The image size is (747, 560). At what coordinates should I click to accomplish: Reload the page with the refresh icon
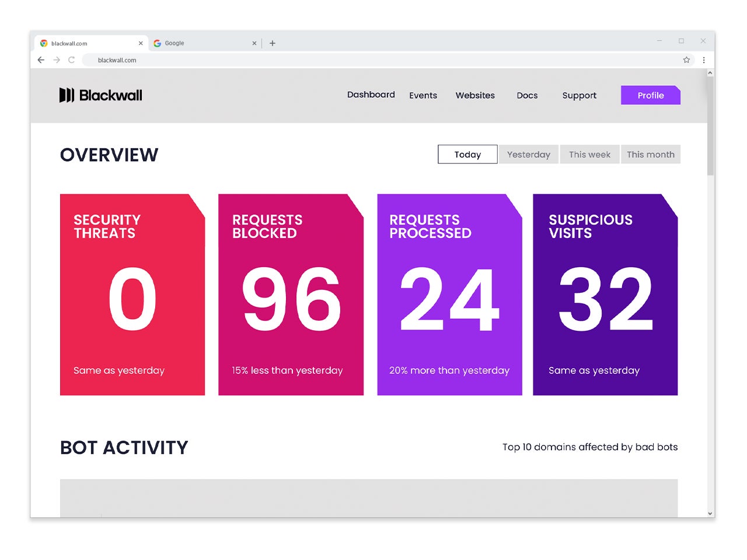point(72,60)
